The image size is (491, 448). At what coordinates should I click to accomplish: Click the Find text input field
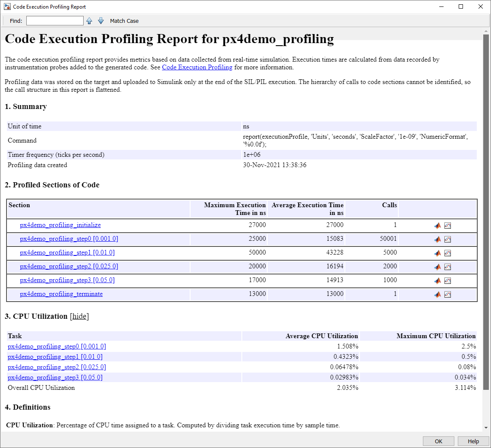55,21
